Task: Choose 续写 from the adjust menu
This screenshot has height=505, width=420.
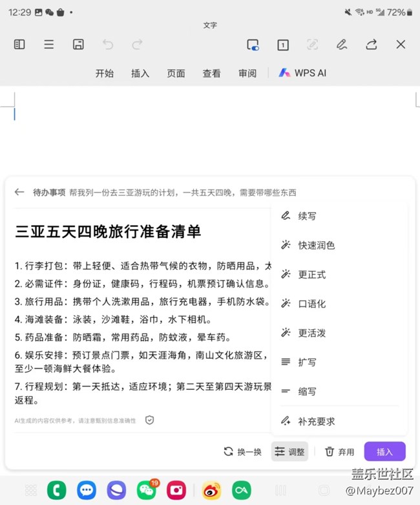Action: (339, 216)
